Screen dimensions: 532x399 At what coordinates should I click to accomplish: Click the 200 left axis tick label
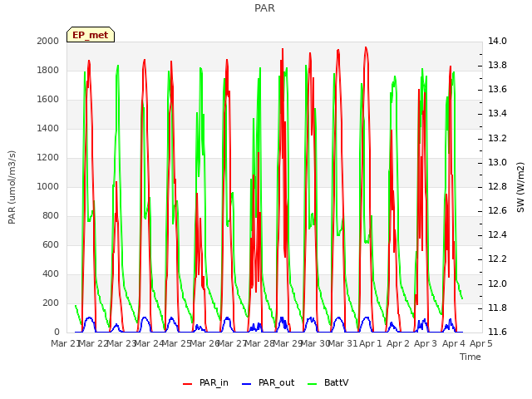point(51,303)
